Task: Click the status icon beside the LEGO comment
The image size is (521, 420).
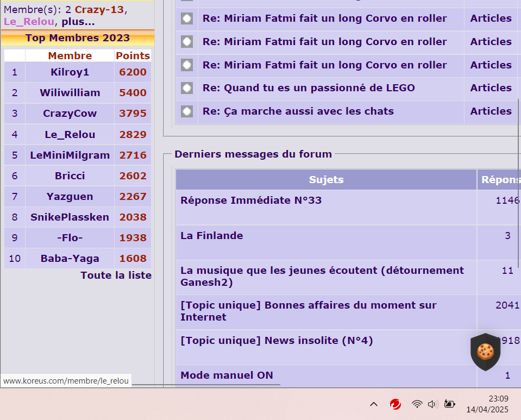Action: pos(187,88)
